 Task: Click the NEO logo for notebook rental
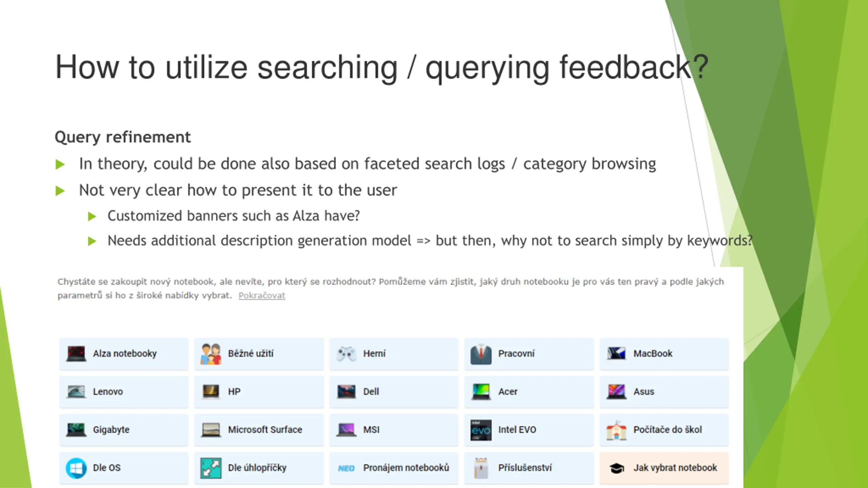346,468
